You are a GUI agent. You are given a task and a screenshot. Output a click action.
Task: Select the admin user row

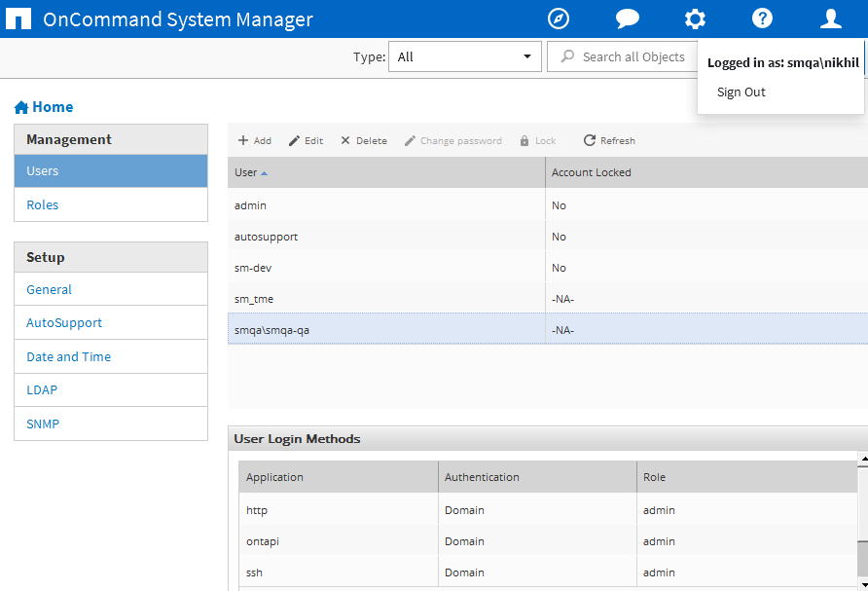pyautogui.click(x=250, y=205)
